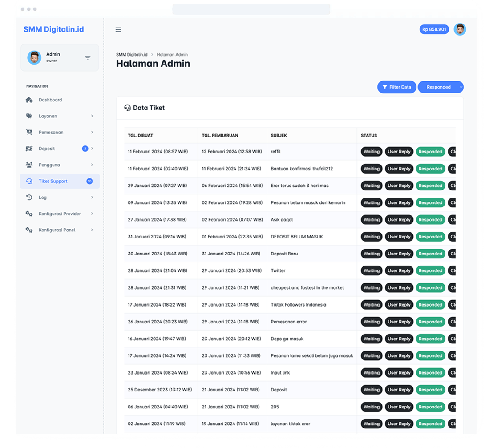The height and width of the screenshot is (448, 493).
Task: Click the Layanan tag icon
Action: pyautogui.click(x=29, y=116)
